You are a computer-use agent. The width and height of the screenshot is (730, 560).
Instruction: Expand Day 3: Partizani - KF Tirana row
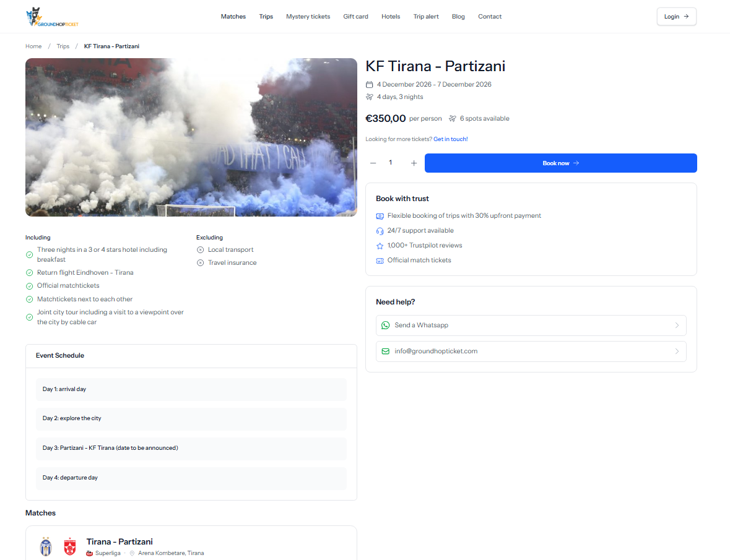[x=191, y=449]
